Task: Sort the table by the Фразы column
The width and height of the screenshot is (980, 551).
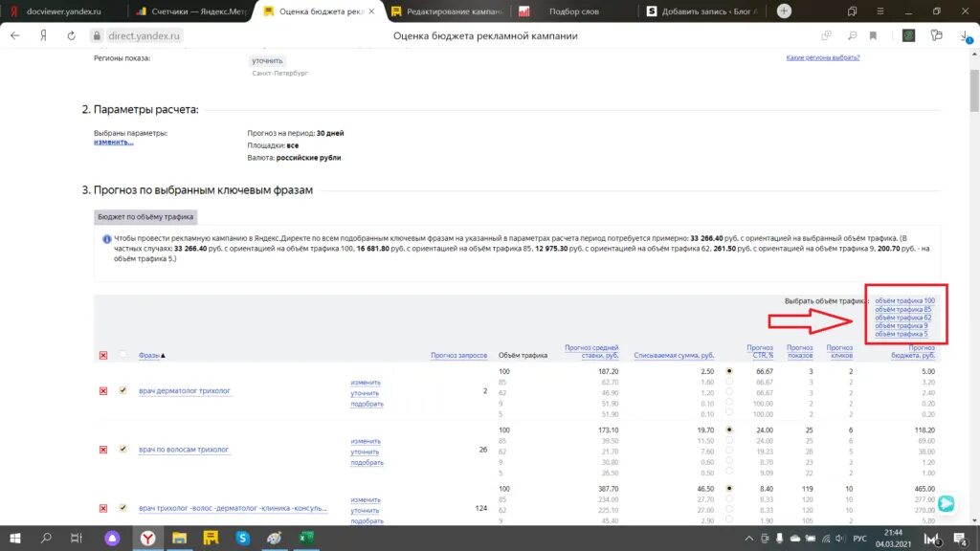Action: [148, 356]
